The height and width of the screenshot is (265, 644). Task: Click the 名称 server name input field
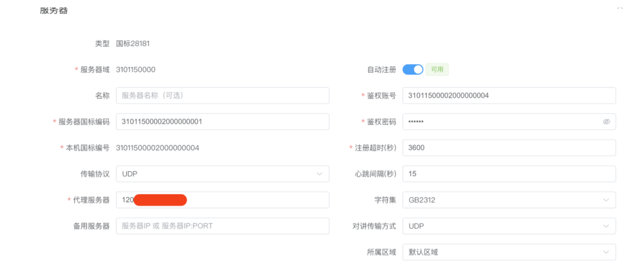click(x=222, y=96)
